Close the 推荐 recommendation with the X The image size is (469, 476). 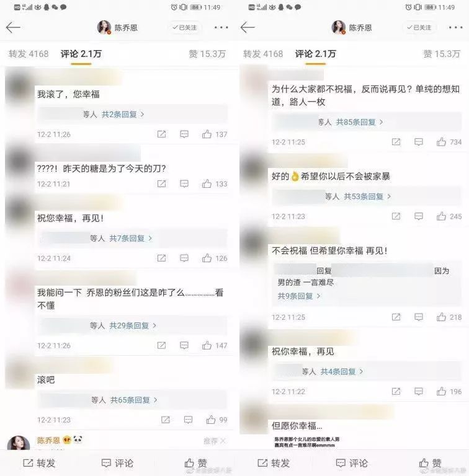[223, 441]
